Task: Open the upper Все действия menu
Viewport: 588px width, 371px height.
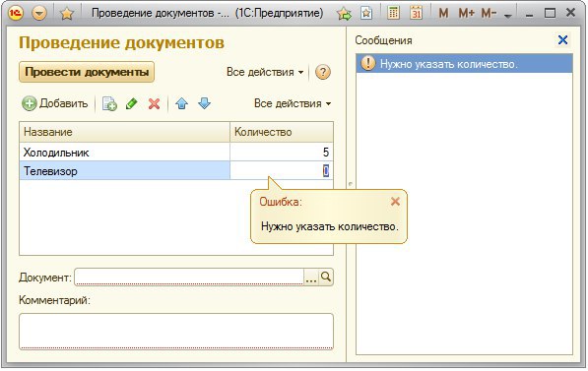Action: pos(265,72)
